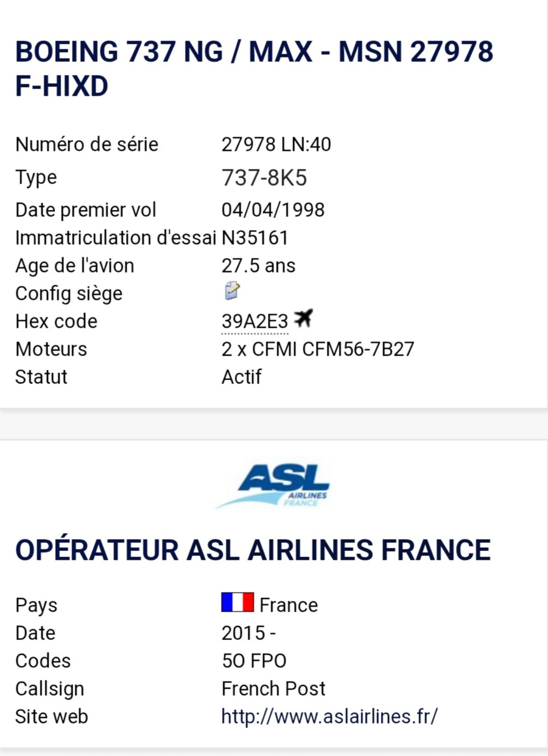Click the Actif status value
Image resolution: width=548 pixels, height=756 pixels.
coord(241,377)
